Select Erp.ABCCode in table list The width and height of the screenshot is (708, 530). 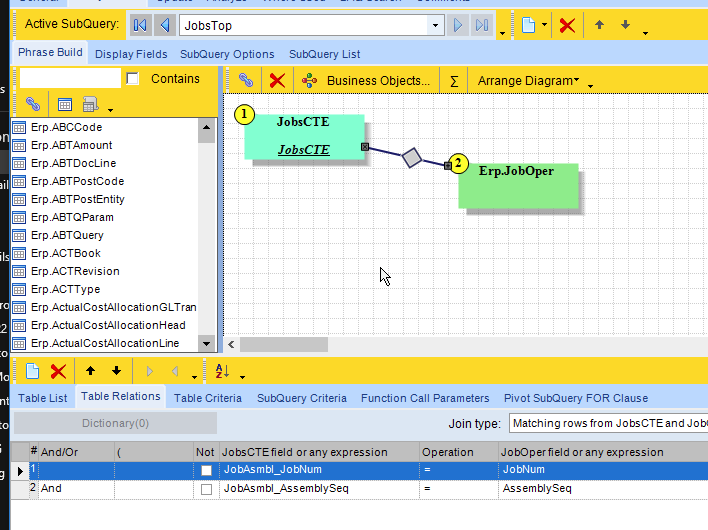[66, 127]
